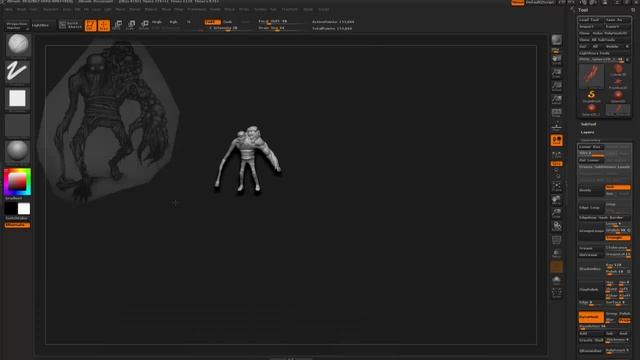640x360 pixels.
Task: Open the Preferences menu
Action: click(197, 9)
